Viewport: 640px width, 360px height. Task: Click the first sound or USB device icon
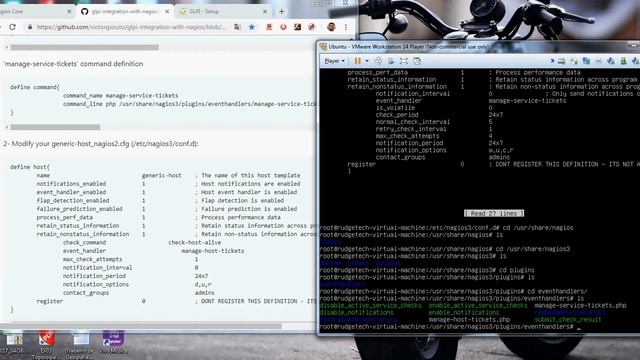[611, 61]
